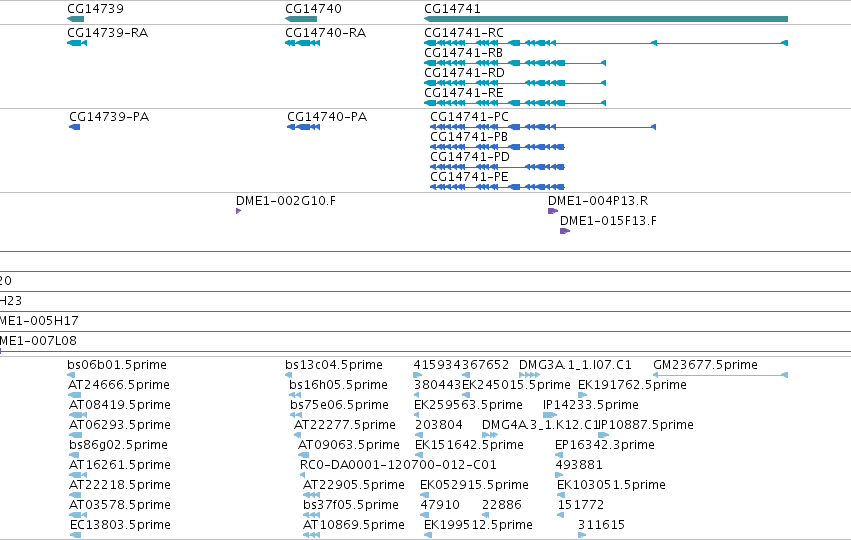
Task: Select transcript CG14741-RC
Action: click(x=464, y=33)
